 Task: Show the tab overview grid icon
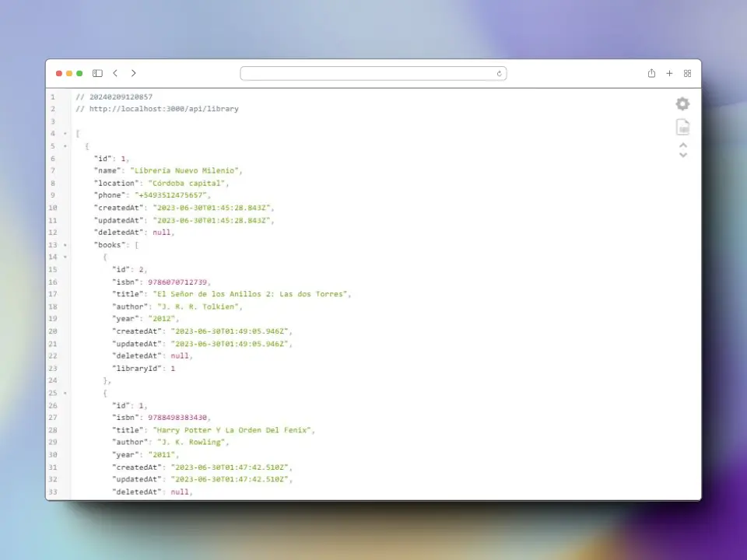687,73
